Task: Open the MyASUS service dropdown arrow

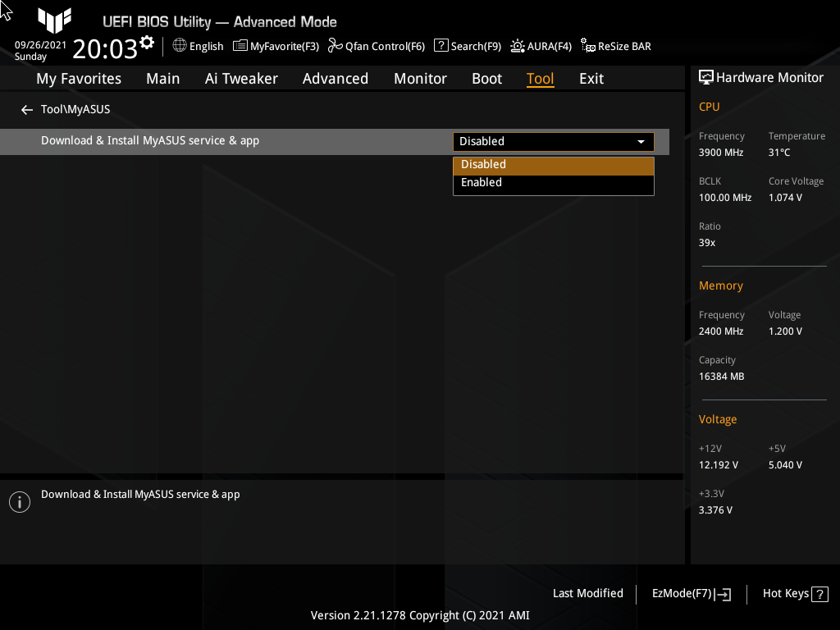Action: pos(641,141)
